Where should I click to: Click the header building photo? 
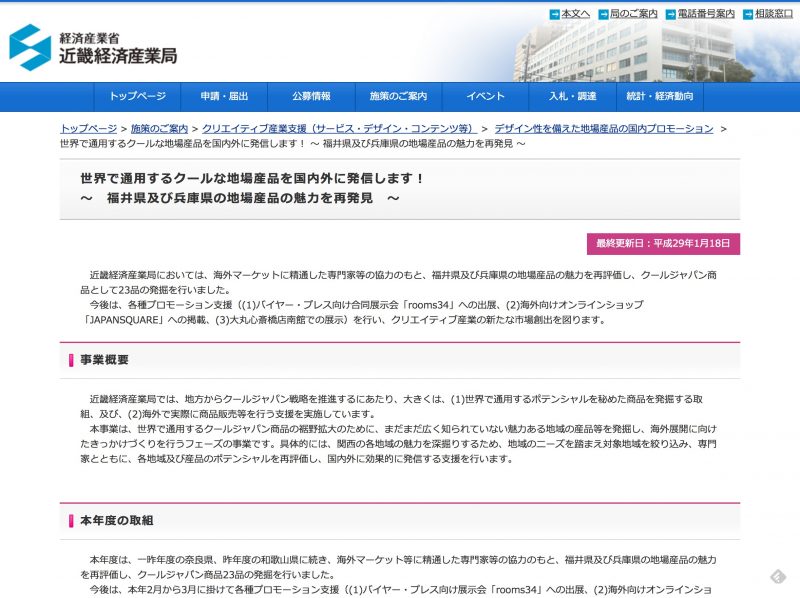[x=633, y=51]
